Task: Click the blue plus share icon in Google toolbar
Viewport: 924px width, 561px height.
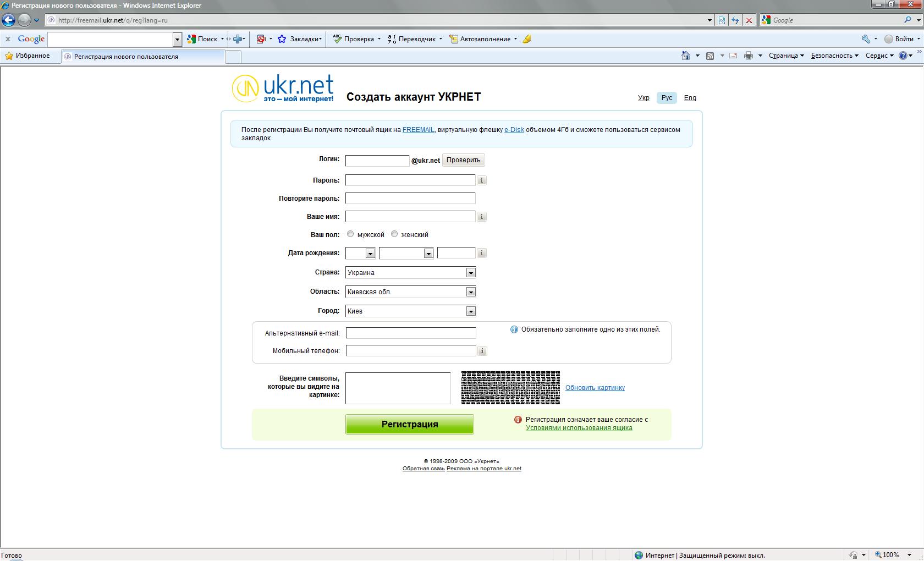Action: [x=238, y=39]
